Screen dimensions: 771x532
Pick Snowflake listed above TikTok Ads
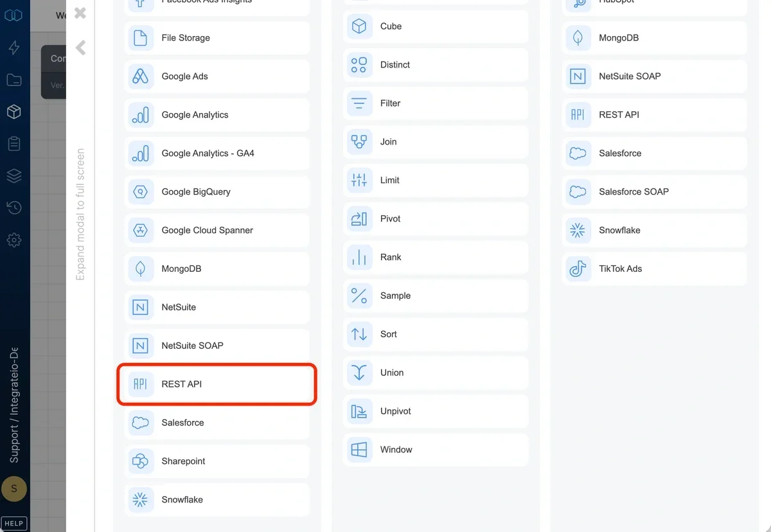[x=655, y=231]
